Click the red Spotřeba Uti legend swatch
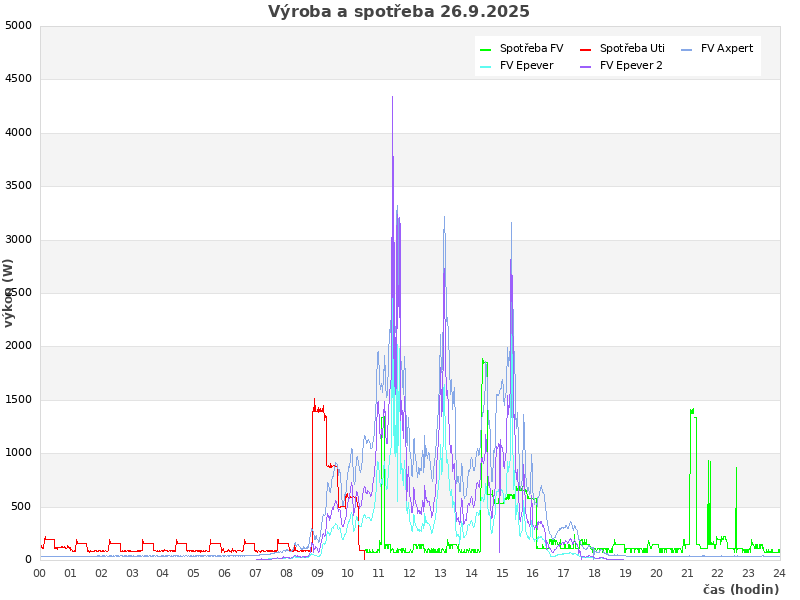 [586, 49]
